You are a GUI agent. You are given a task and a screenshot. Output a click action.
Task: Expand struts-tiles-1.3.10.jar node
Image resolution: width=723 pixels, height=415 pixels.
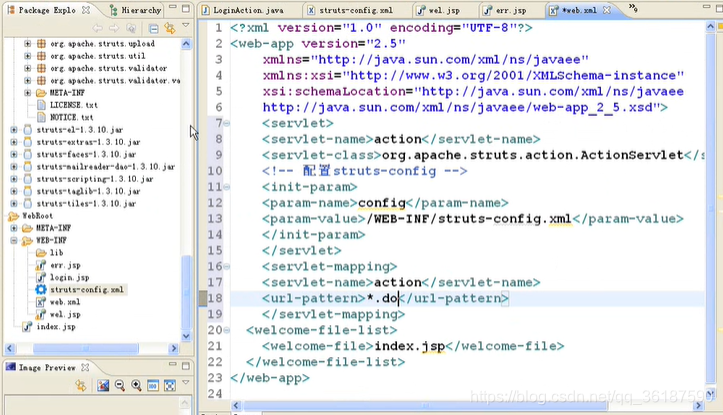[x=14, y=203]
